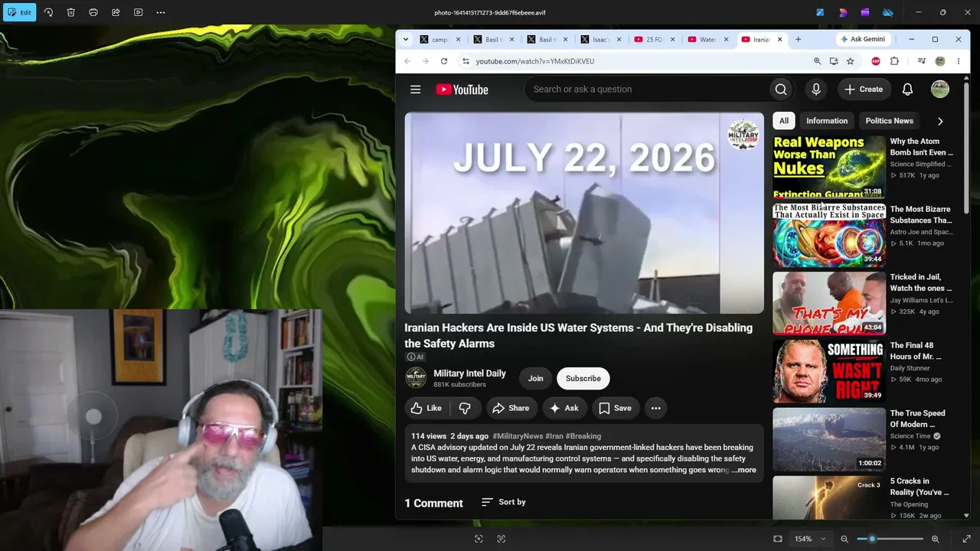The width and height of the screenshot is (980, 551).
Task: Switch to the '25 FO' YouTube tab
Action: [654, 39]
